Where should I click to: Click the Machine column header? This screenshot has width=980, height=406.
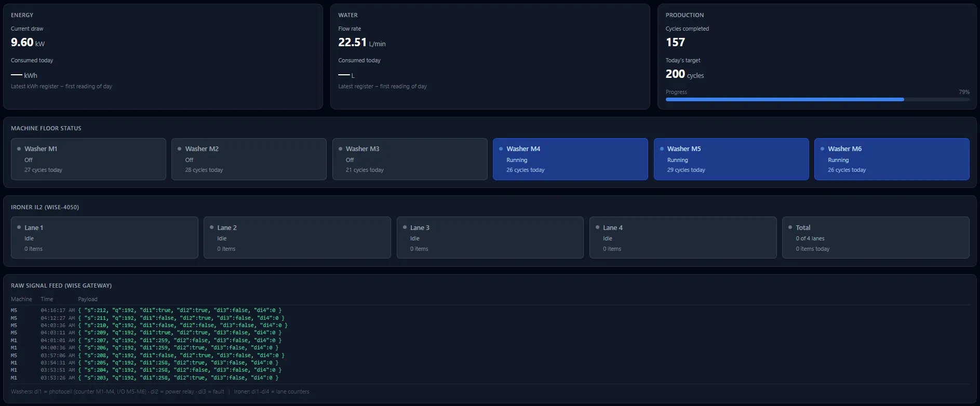[x=21, y=300]
